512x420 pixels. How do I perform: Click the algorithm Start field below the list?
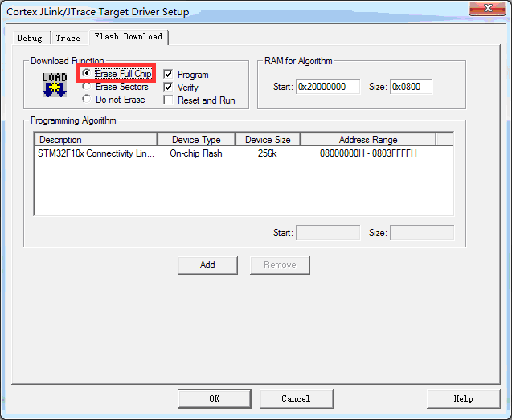[328, 233]
